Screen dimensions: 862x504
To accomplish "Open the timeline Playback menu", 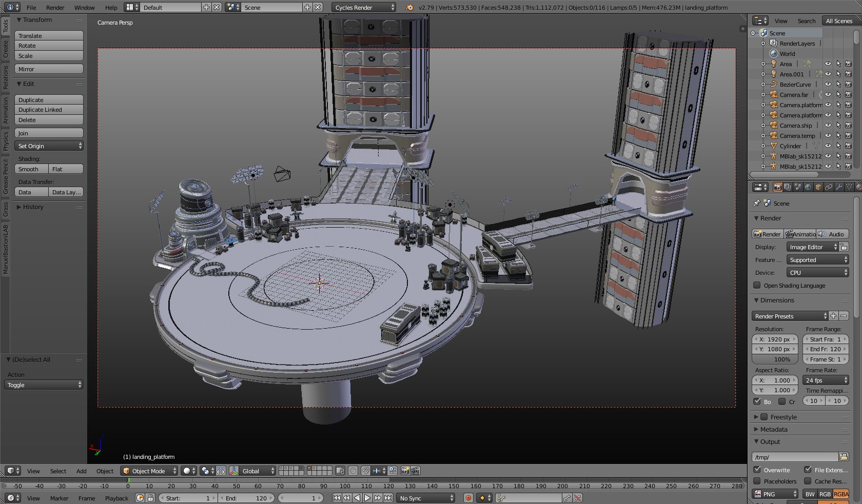I will tap(116, 498).
